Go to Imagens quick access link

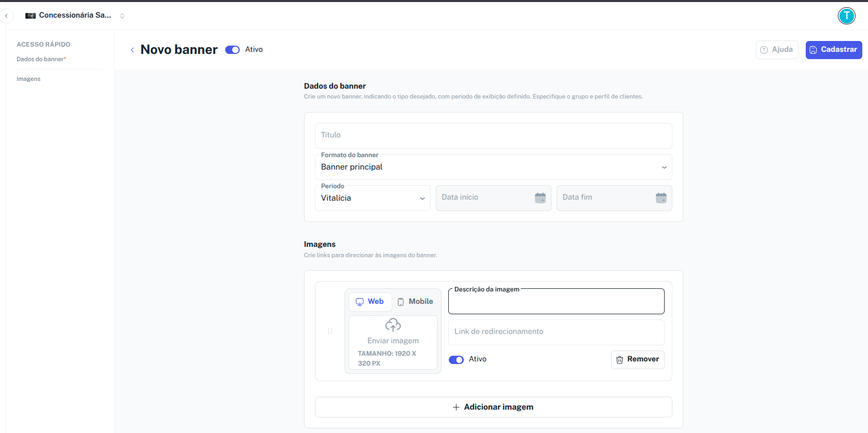pos(29,79)
